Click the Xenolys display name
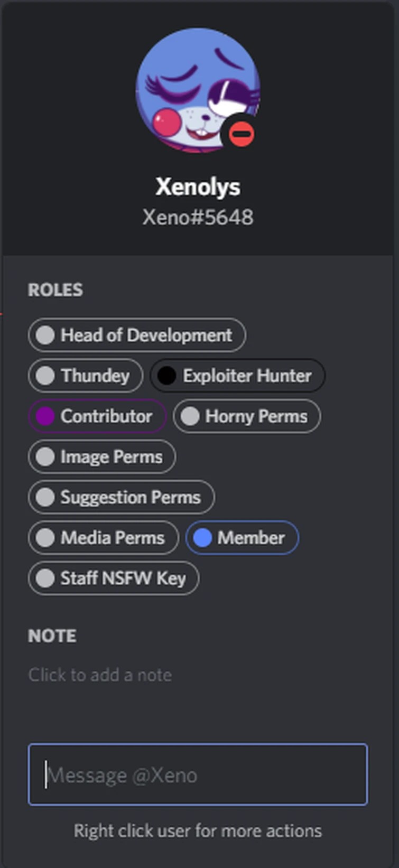 coord(198,186)
